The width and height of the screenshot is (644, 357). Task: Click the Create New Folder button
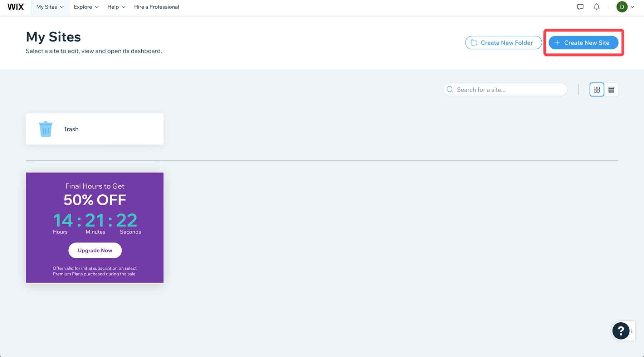coord(503,42)
